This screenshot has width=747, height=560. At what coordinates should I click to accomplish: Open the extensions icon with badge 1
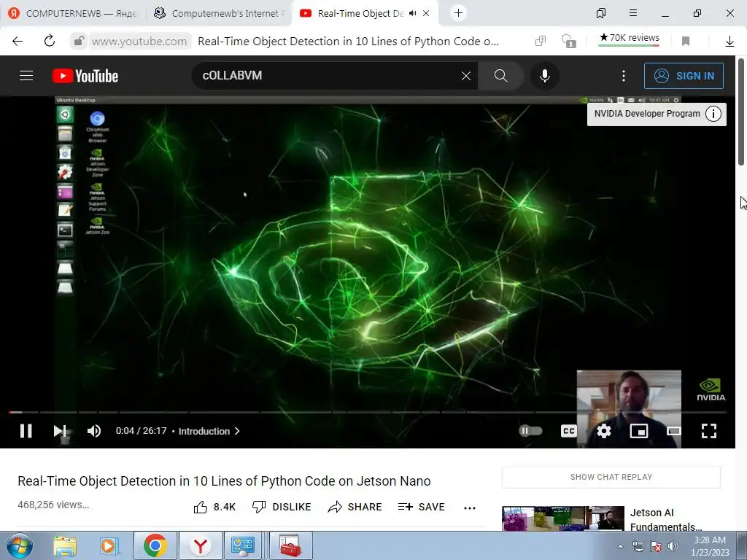coord(568,42)
